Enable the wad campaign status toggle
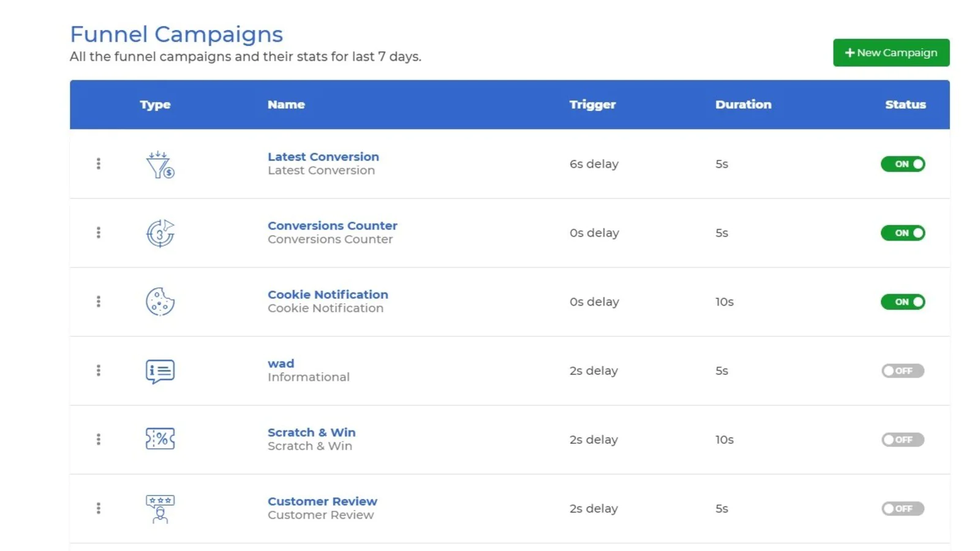This screenshot has height=551, width=980. [x=903, y=371]
